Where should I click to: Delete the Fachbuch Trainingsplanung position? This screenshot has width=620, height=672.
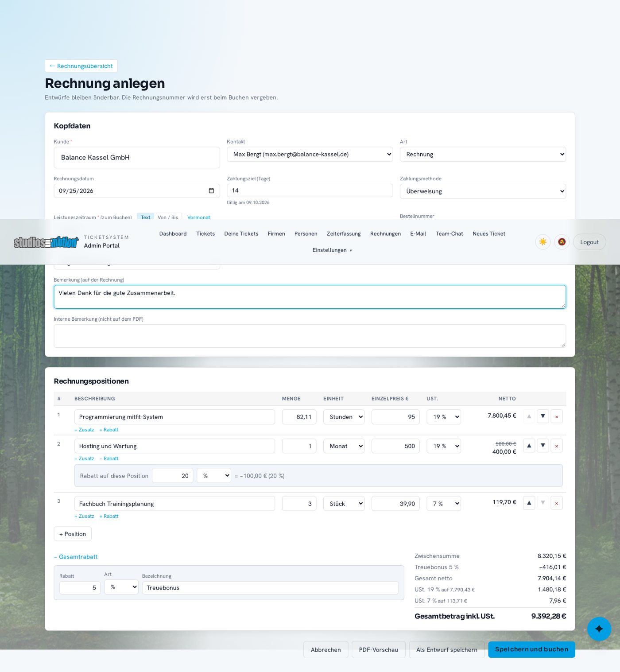(x=557, y=503)
